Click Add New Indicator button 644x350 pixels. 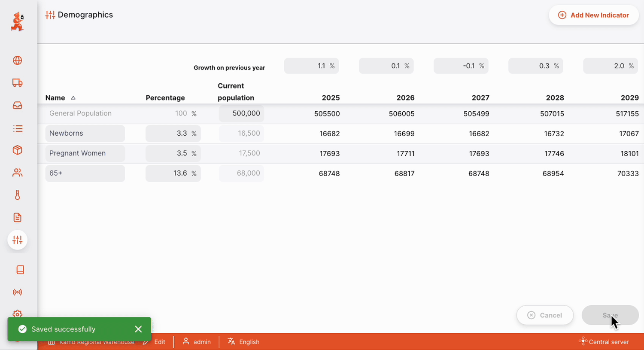(594, 15)
